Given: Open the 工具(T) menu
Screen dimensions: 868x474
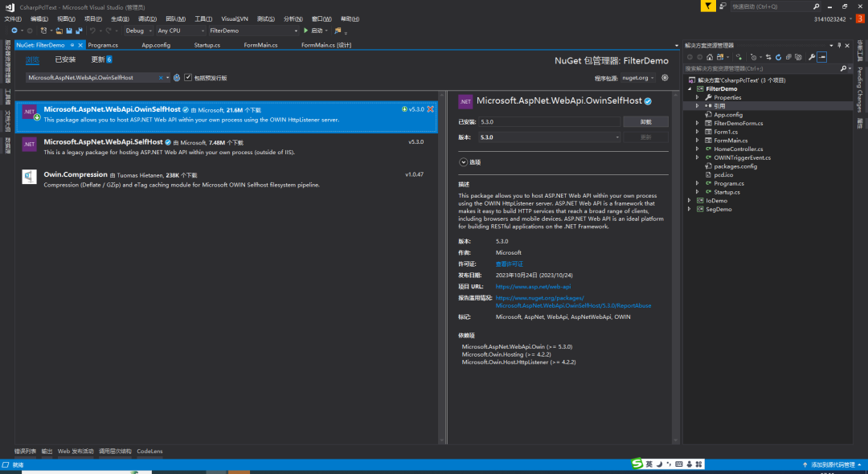Looking at the screenshot, I should [204, 18].
